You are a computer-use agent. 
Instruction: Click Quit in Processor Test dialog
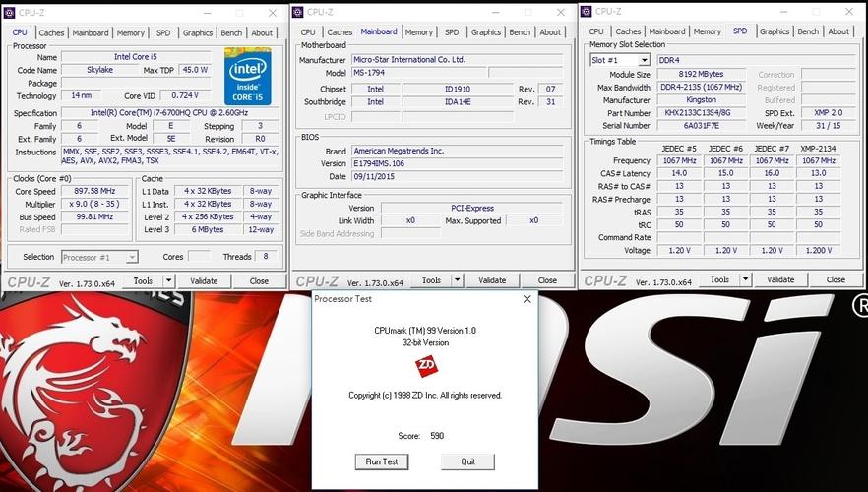click(x=467, y=461)
